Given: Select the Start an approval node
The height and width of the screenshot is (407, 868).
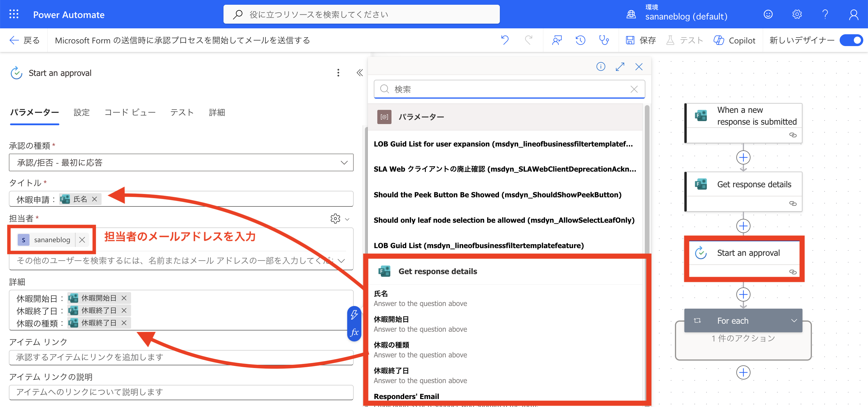Looking at the screenshot, I should point(744,259).
